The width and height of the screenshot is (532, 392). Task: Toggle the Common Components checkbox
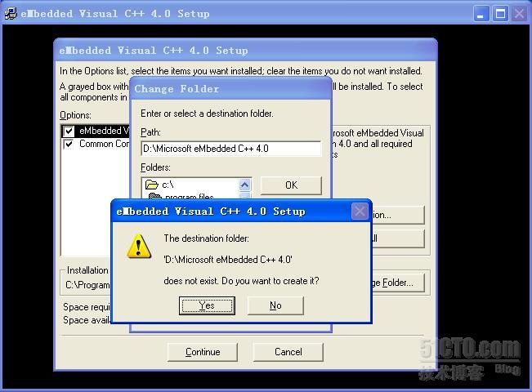(x=69, y=144)
